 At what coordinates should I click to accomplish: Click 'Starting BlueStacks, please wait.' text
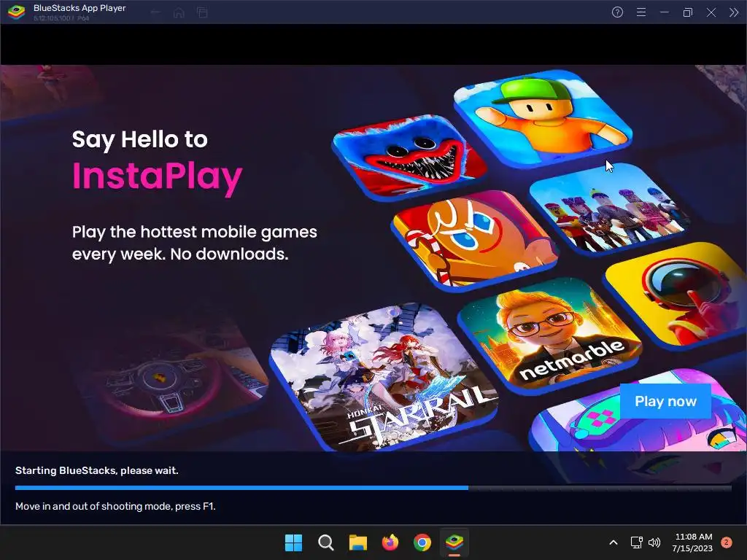[x=97, y=470]
